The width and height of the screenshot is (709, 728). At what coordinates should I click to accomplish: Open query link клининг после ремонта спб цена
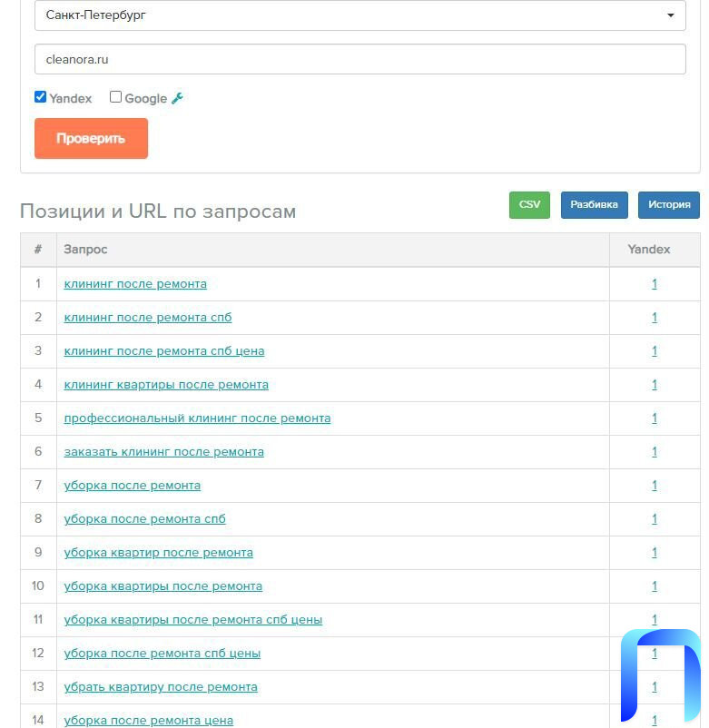164,351
